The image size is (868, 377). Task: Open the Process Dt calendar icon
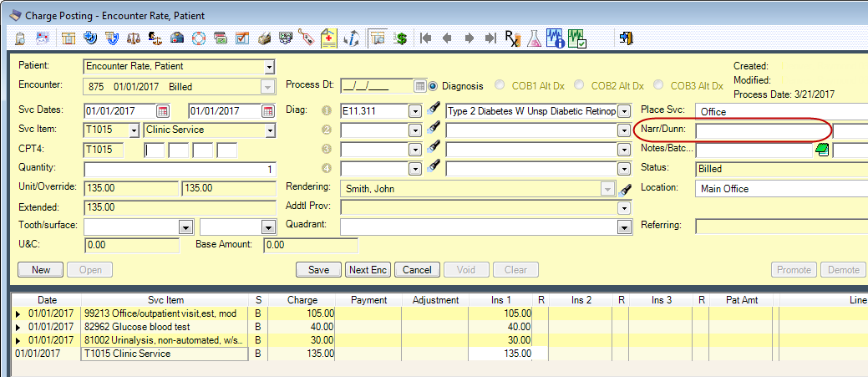click(x=419, y=86)
